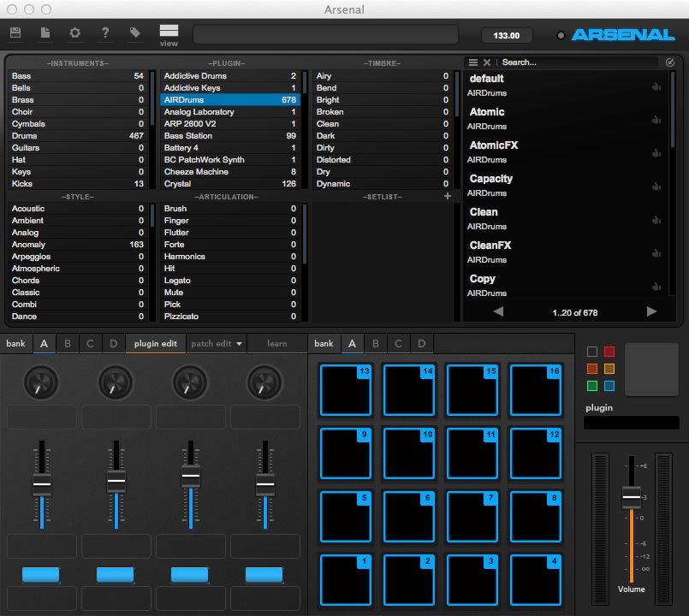This screenshot has height=616, width=689.
Task: Open the patch list hamburger menu
Action: pos(472,62)
